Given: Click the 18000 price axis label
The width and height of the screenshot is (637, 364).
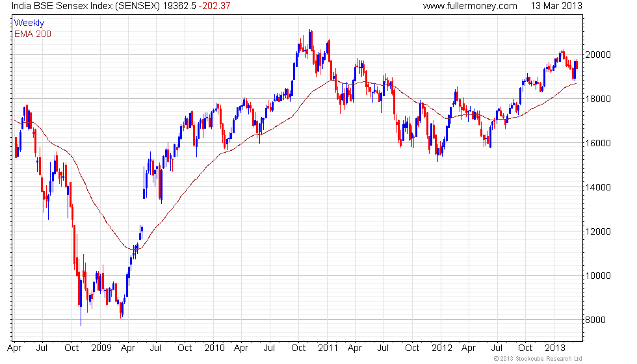Looking at the screenshot, I should (x=597, y=99).
